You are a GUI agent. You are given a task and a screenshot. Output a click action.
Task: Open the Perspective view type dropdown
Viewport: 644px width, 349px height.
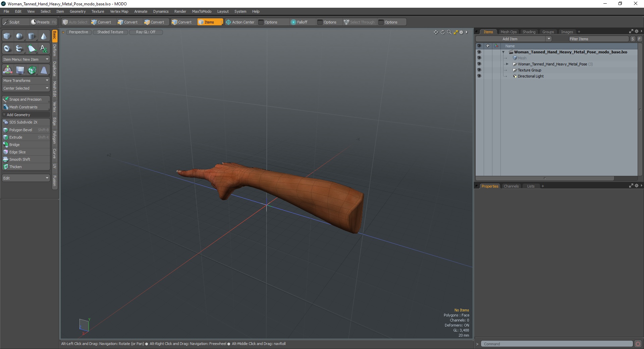click(x=78, y=32)
